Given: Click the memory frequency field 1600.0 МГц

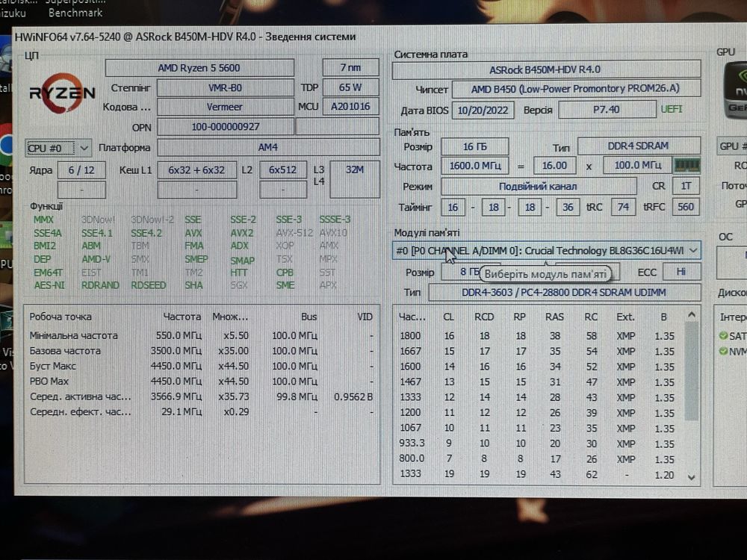Looking at the screenshot, I should [475, 167].
